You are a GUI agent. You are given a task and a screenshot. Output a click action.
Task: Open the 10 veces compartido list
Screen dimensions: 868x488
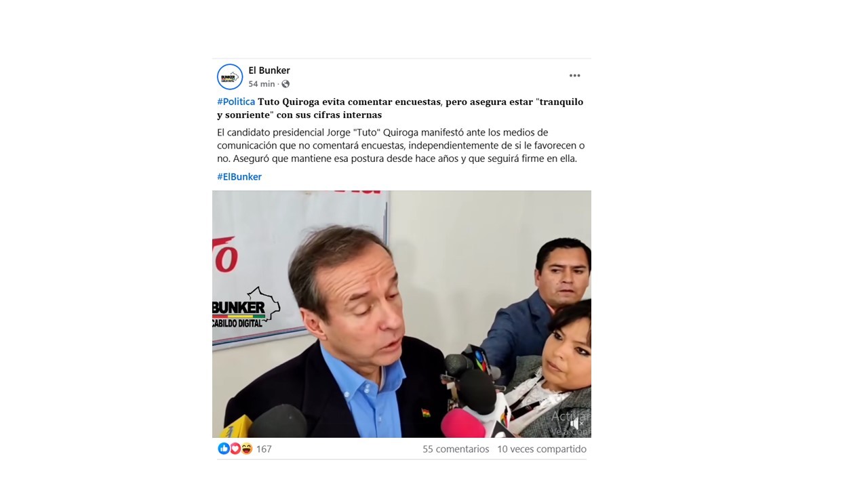point(542,449)
